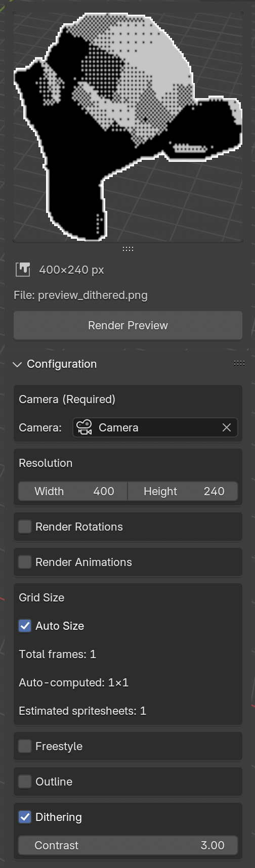255x868 pixels.
Task: Toggle the Outline checkbox on
Action: click(x=25, y=782)
